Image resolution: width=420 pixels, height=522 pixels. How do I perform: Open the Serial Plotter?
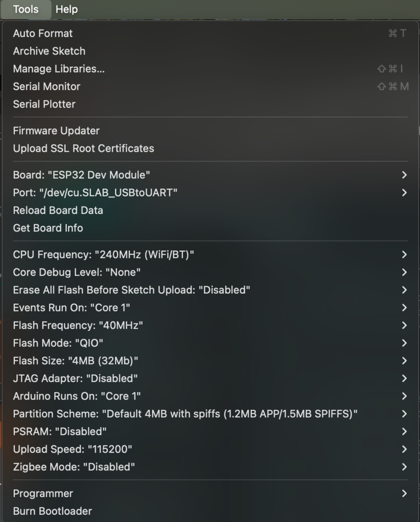pos(44,104)
